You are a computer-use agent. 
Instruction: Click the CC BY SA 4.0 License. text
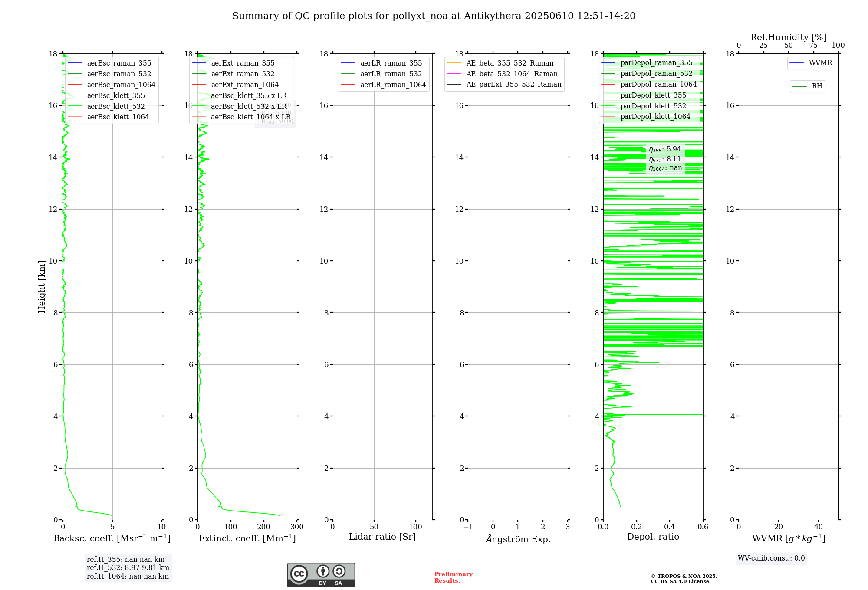pyautogui.click(x=681, y=581)
